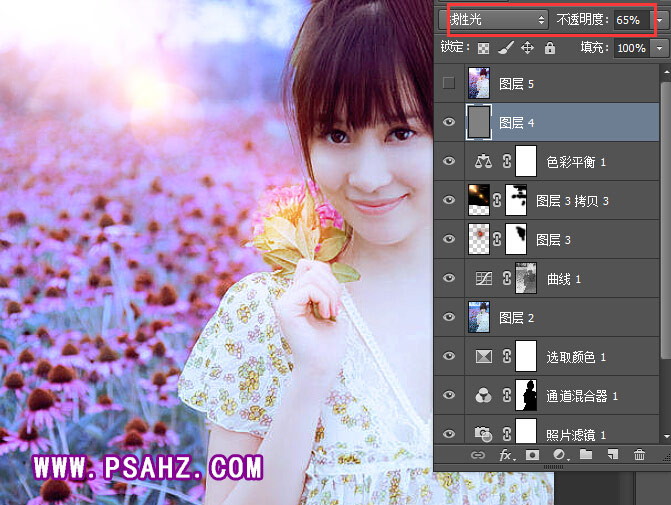Click the 图层 3 拷贝 3 layer mask thumbnail
This screenshot has width=671, height=505.
517,200
